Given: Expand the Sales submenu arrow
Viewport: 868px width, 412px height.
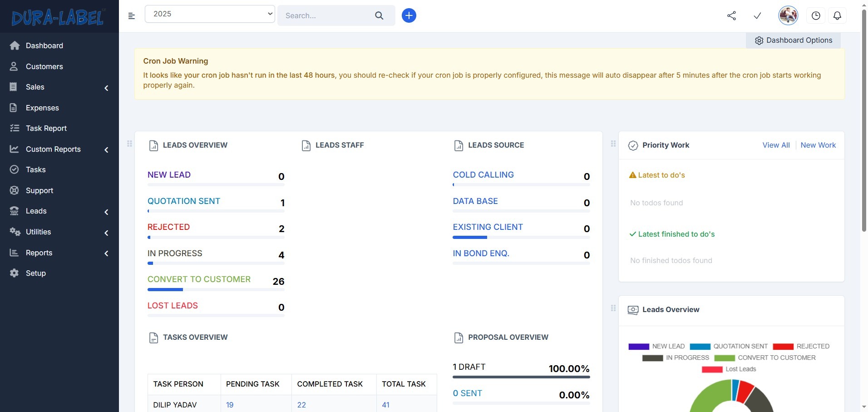Looking at the screenshot, I should pyautogui.click(x=106, y=88).
